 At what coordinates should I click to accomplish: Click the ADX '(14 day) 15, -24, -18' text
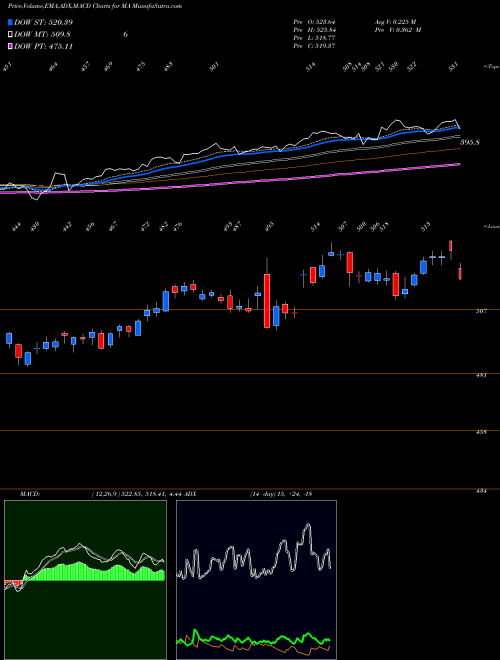[280, 494]
